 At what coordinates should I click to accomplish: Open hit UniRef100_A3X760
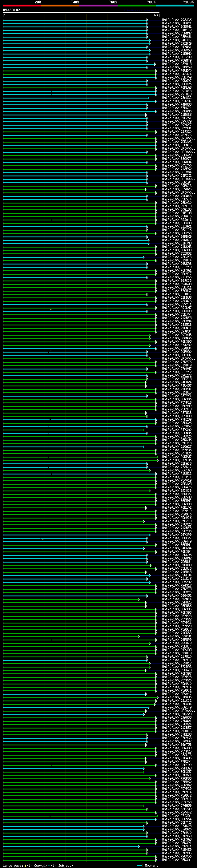click(x=177, y=802)
